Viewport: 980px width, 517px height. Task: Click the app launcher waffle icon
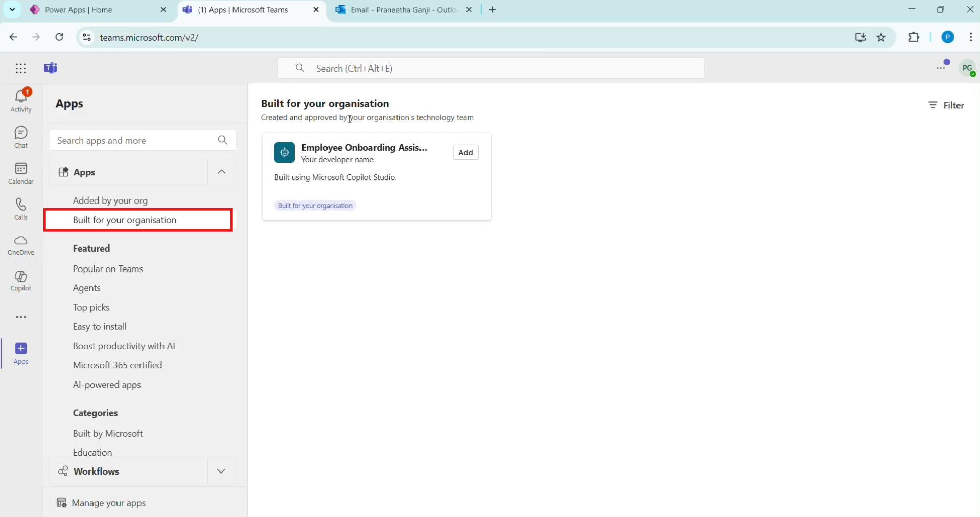21,68
